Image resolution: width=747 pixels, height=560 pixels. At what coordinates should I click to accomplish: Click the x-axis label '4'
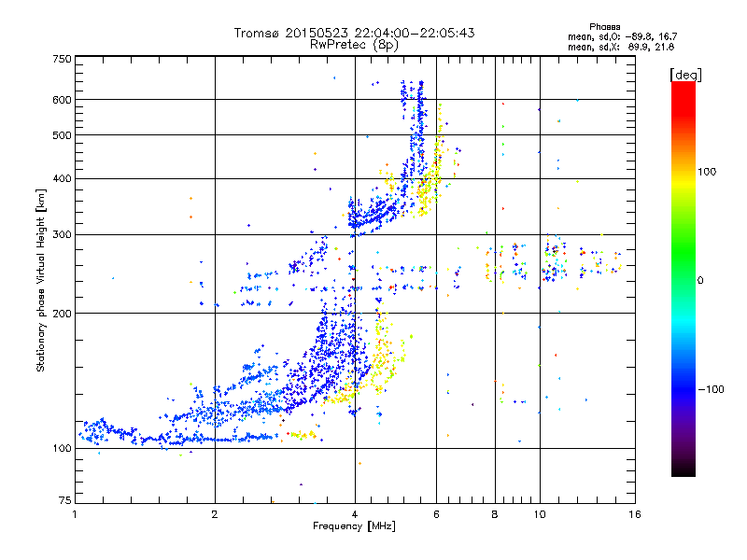355,514
